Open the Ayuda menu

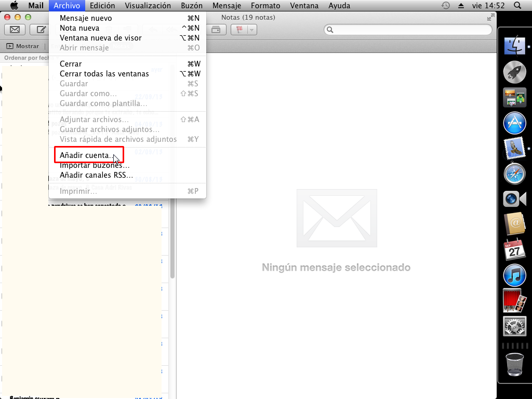(x=339, y=6)
